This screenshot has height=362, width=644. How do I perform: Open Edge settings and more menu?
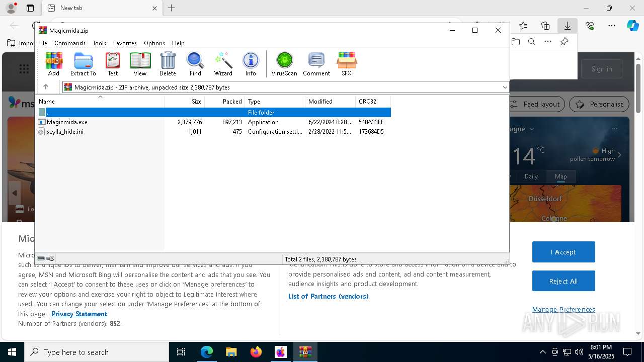[611, 26]
